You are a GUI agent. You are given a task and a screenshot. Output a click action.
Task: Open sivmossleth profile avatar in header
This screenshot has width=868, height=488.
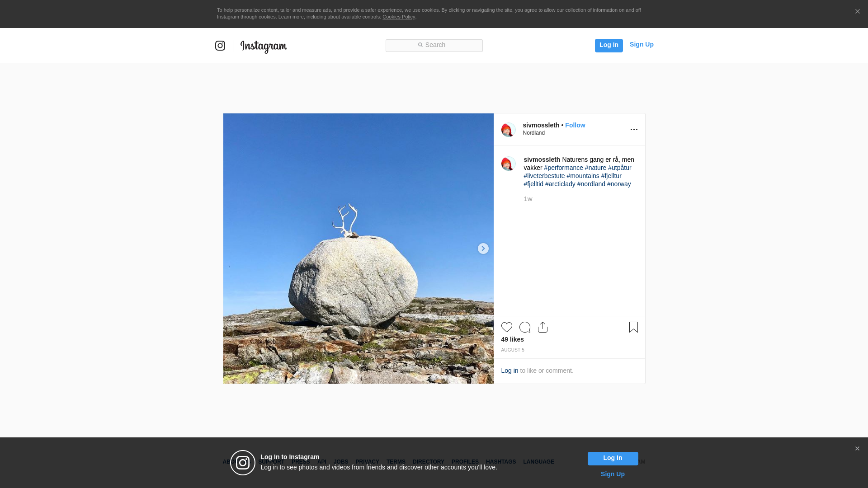point(509,130)
